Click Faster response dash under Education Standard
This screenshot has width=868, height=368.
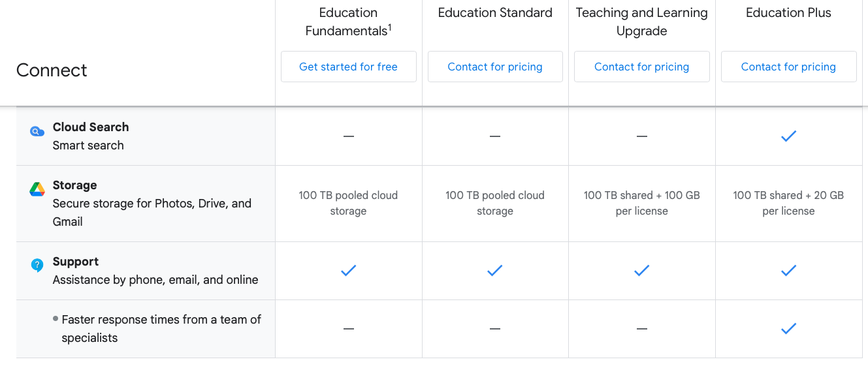[495, 329]
